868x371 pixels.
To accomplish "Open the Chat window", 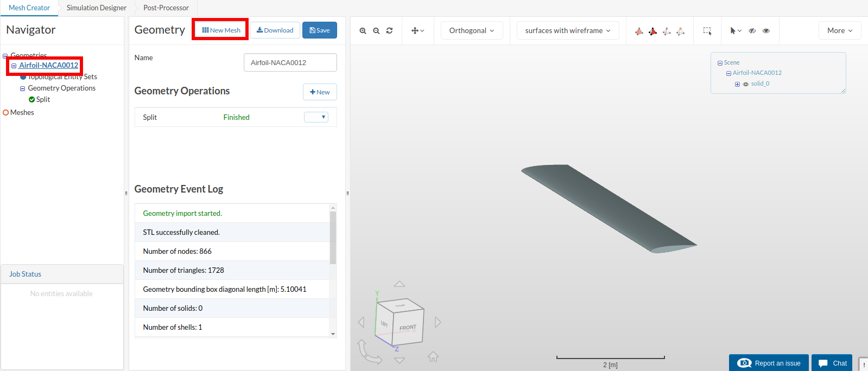I will (832, 363).
